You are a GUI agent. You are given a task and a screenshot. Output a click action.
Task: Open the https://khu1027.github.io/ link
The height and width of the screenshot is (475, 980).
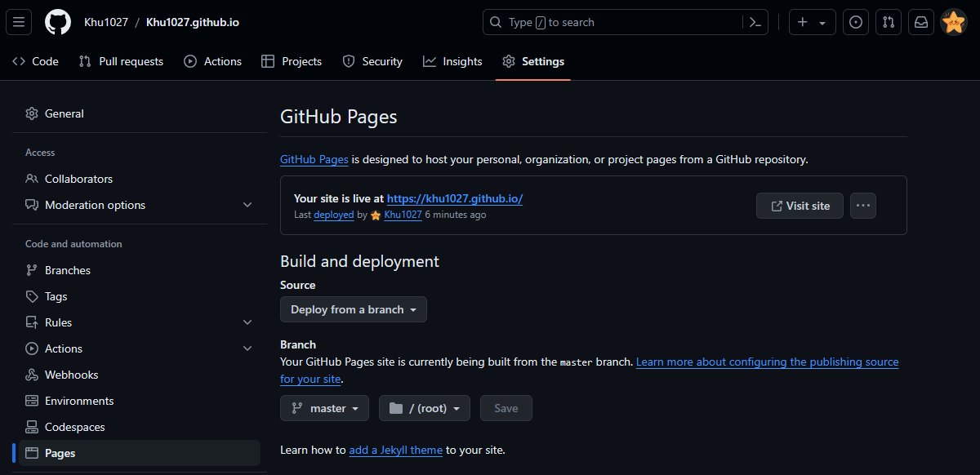(455, 198)
